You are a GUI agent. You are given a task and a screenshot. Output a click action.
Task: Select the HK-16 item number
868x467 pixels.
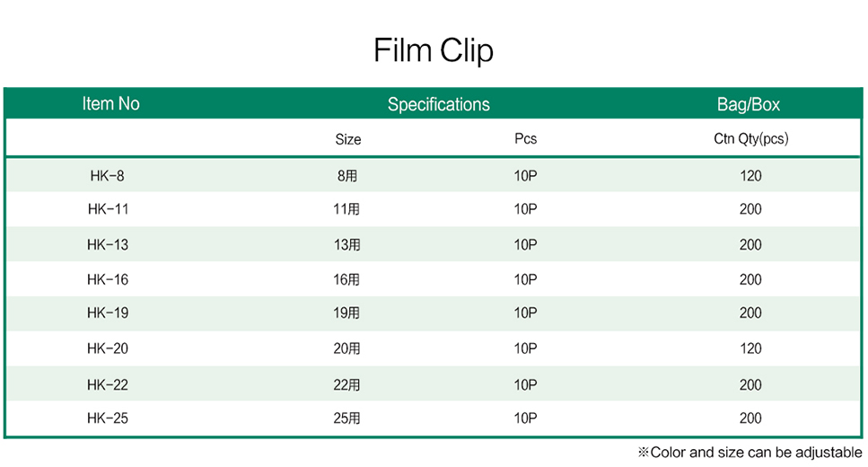(x=108, y=279)
